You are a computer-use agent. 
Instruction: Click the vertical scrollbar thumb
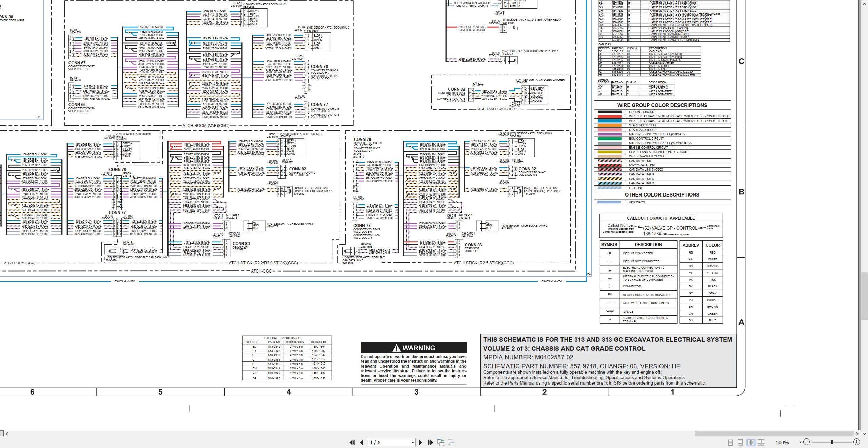coord(864,295)
